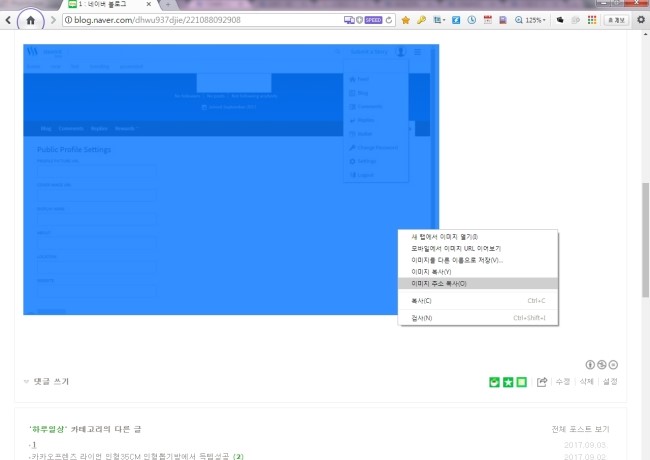Click the share arrow icon below post
Viewport: 650px width, 460px height.
(x=542, y=381)
